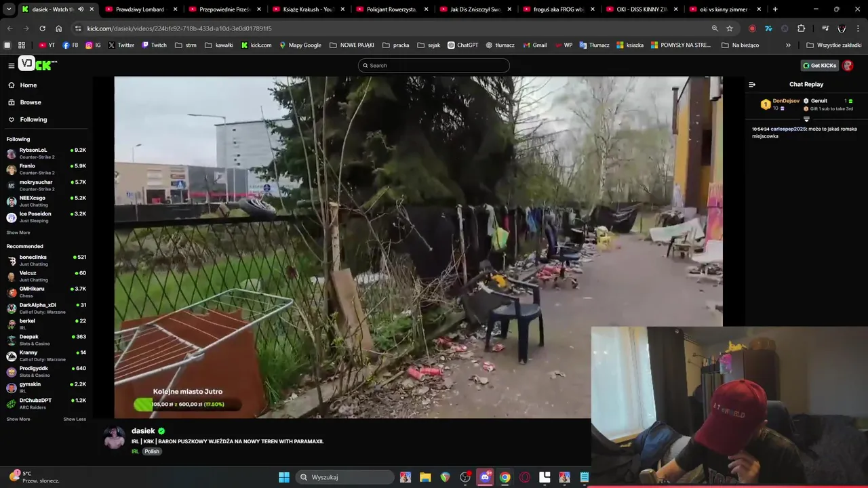Open the Gmail bookmark

click(x=534, y=45)
